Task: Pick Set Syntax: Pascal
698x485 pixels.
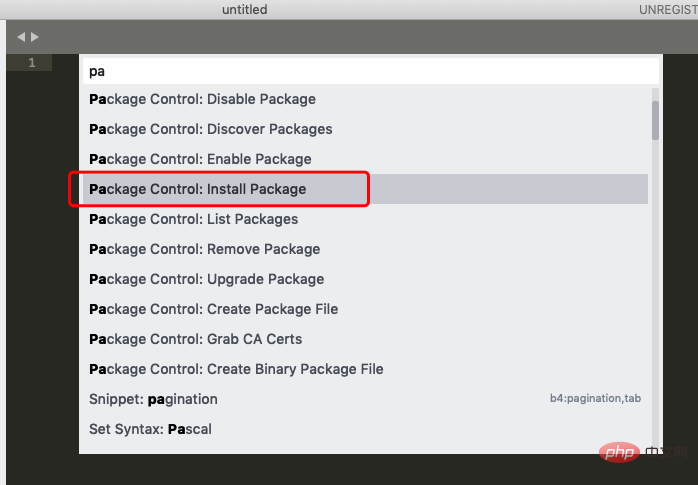Action: point(150,429)
